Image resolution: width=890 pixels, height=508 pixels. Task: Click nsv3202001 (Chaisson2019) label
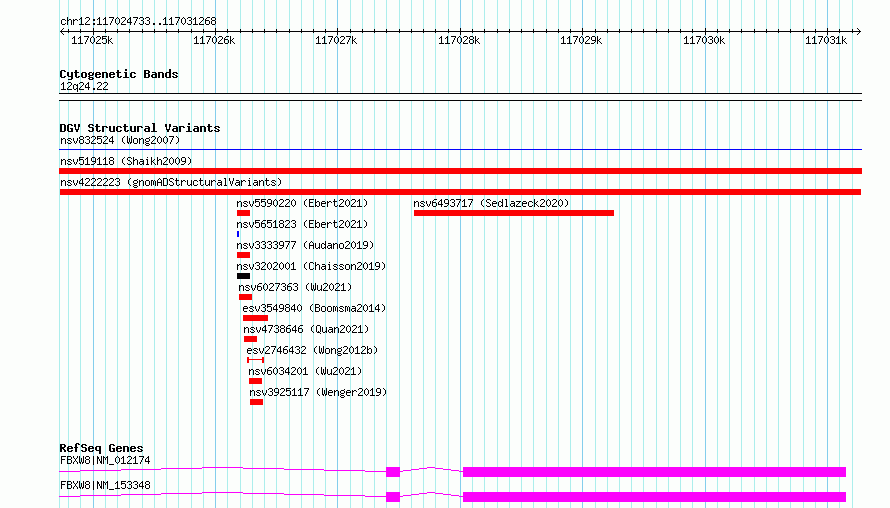pos(311,266)
